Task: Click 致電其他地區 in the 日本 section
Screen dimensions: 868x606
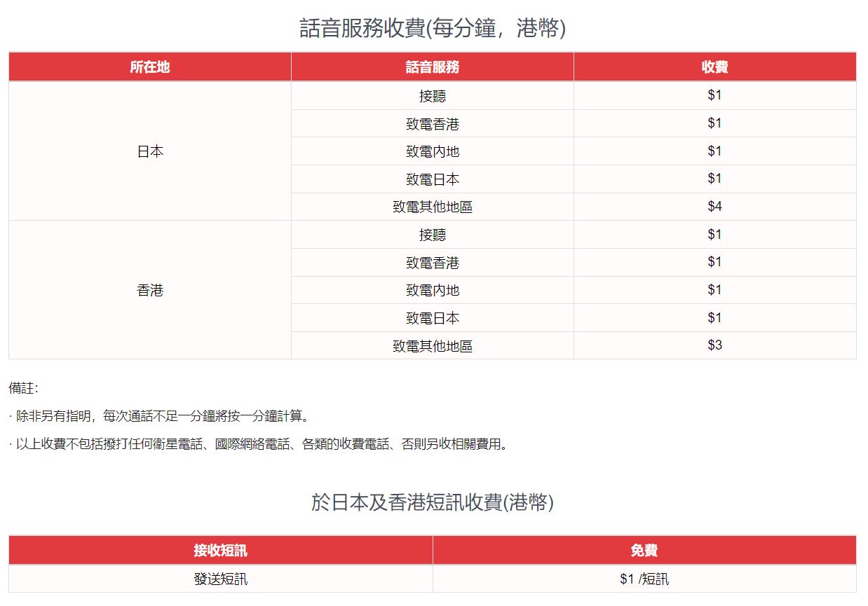Action: [x=432, y=207]
